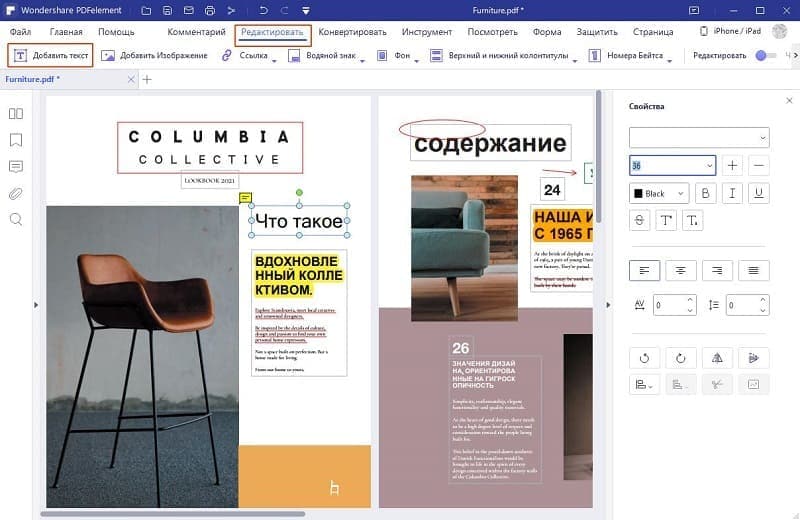Click the crop image icon in properties
This screenshot has width=800, height=520.
(x=717, y=384)
